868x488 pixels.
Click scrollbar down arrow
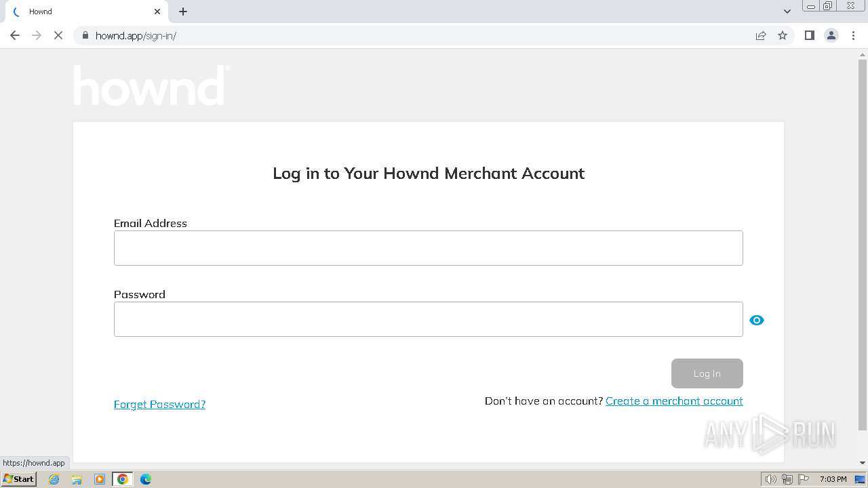point(863,463)
